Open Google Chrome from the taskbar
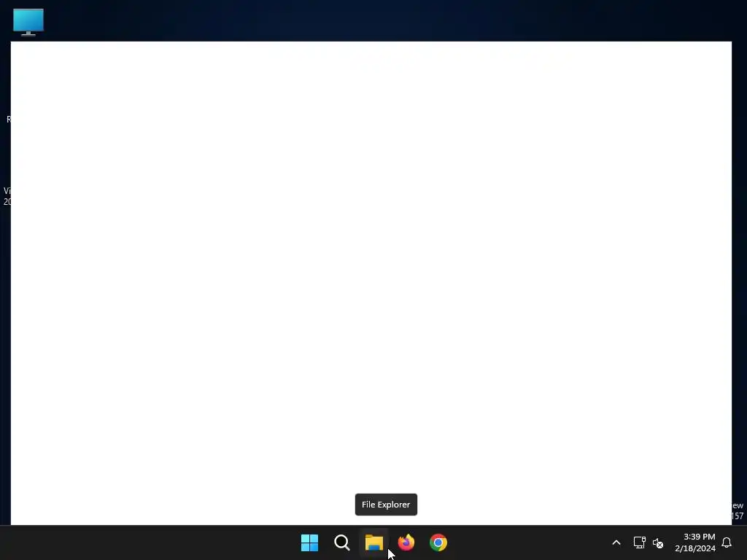This screenshot has height=560, width=747. [x=438, y=542]
